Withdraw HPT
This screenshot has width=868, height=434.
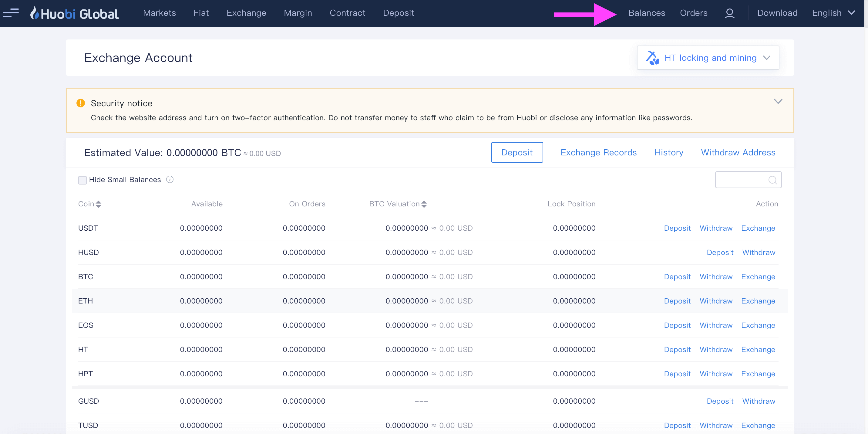(x=716, y=374)
